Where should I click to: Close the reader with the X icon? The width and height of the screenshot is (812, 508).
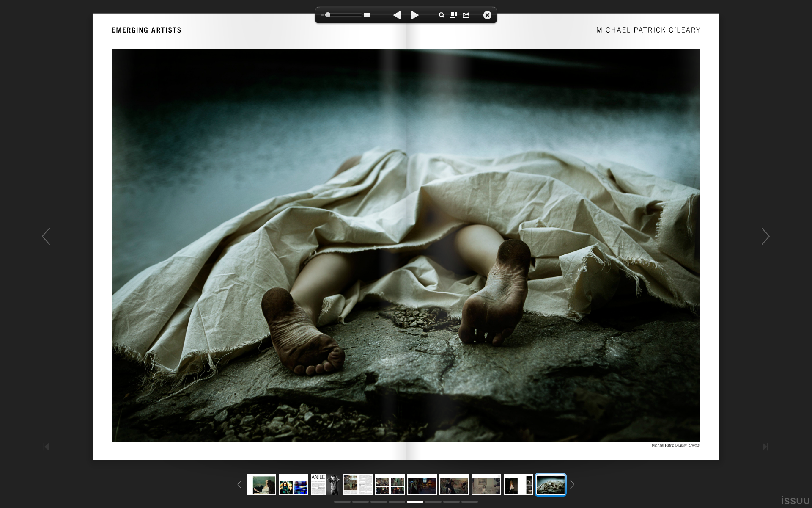point(487,15)
